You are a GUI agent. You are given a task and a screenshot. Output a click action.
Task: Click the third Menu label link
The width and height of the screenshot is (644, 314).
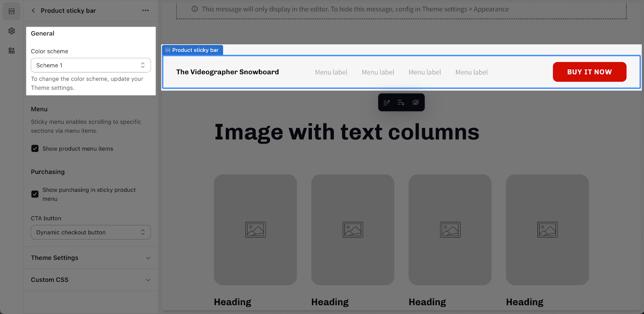tap(425, 72)
